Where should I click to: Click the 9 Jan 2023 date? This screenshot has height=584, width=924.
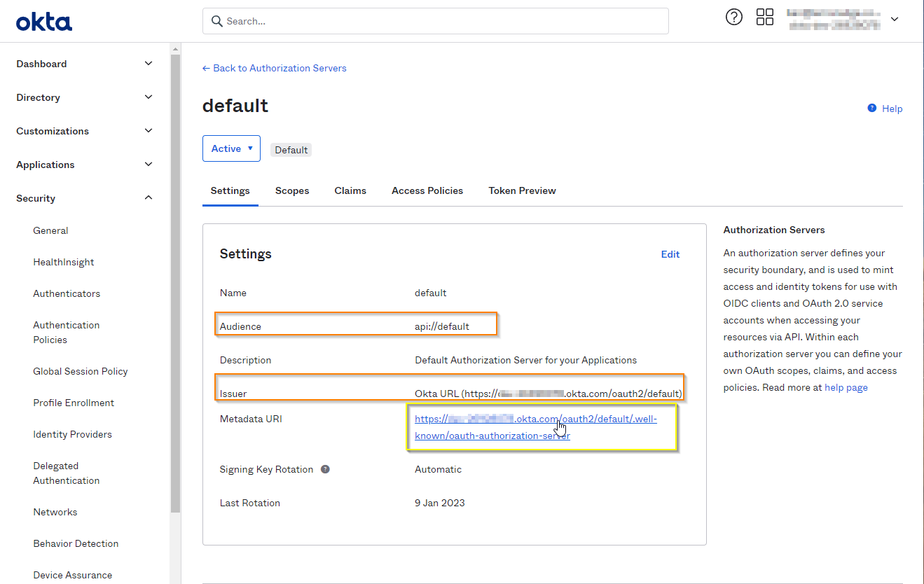[x=440, y=503]
